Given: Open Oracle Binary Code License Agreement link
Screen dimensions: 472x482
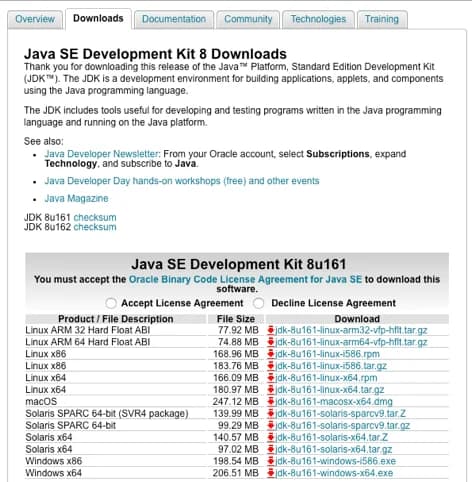Looking at the screenshot, I should [x=245, y=279].
